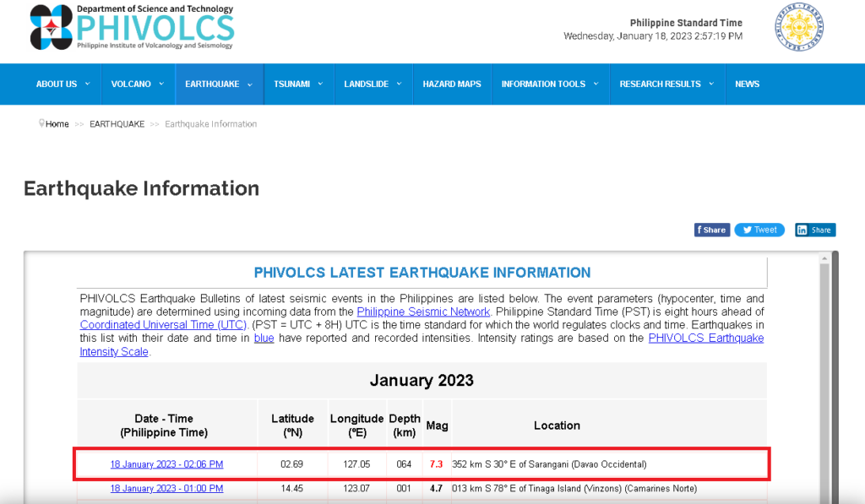The image size is (865, 504).
Task: Select depth 064 cell
Action: coord(404,464)
